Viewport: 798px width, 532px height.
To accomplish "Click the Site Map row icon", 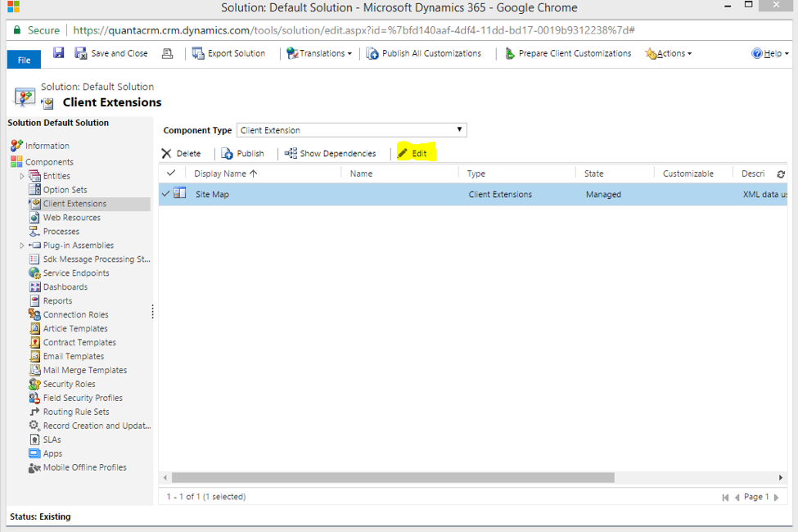I will click(179, 193).
